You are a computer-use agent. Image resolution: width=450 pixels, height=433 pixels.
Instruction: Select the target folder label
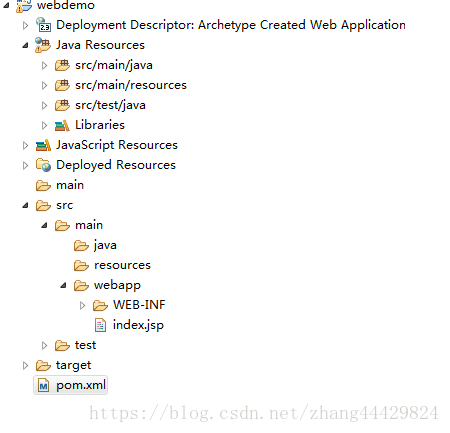coord(73,366)
